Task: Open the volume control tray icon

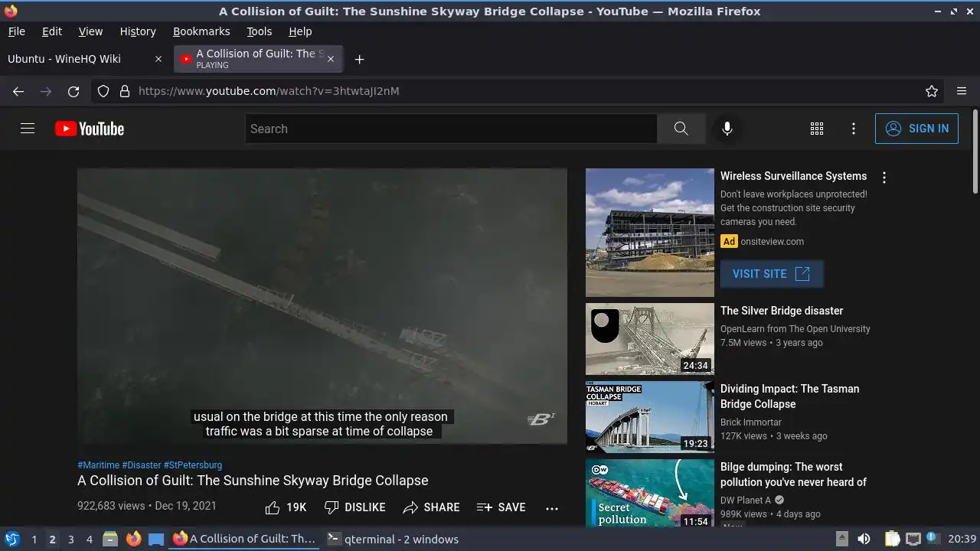Action: tap(864, 539)
